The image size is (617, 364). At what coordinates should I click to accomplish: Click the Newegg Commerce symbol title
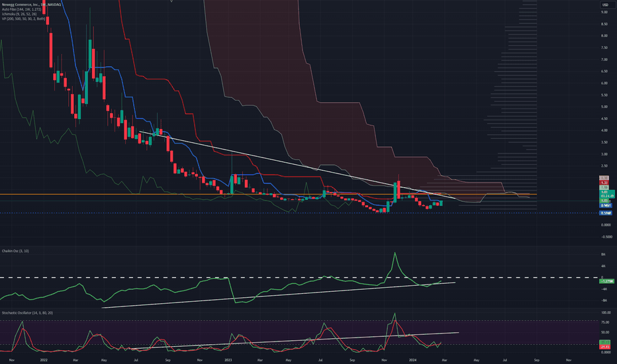click(32, 5)
